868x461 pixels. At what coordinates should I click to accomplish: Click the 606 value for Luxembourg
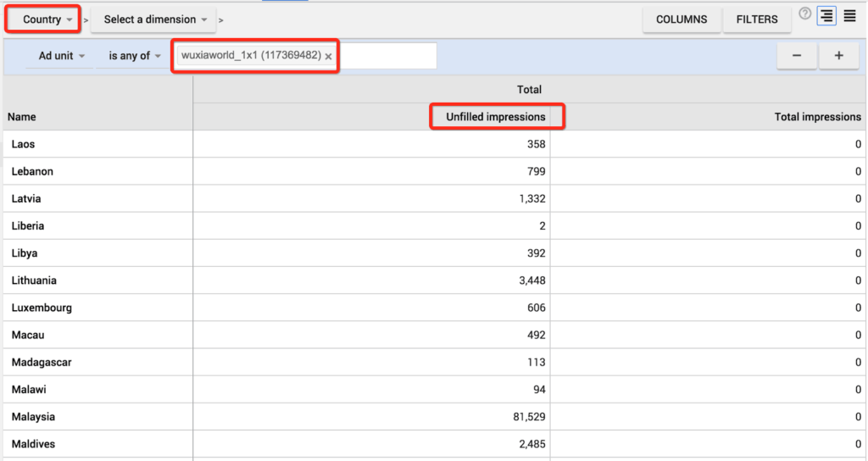537,308
